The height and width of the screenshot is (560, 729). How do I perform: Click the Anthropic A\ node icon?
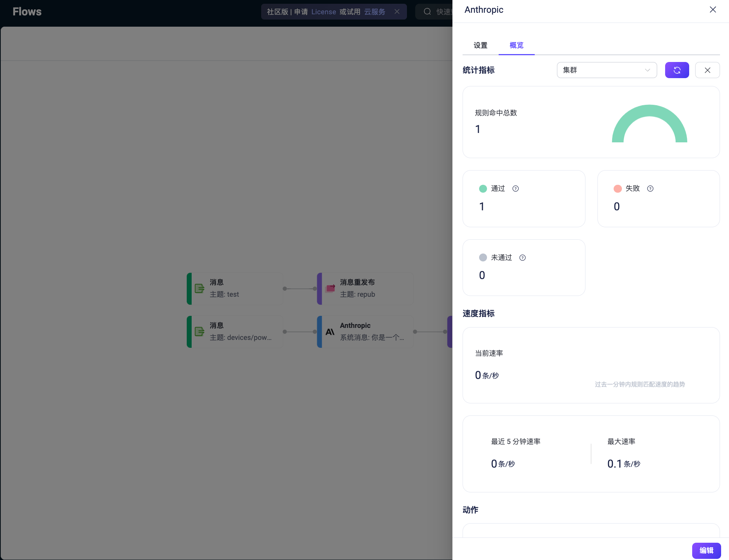330,332
